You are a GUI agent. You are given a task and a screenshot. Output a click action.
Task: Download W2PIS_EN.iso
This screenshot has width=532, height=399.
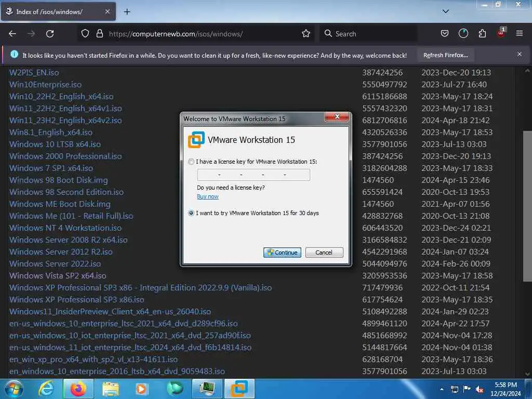tap(34, 73)
